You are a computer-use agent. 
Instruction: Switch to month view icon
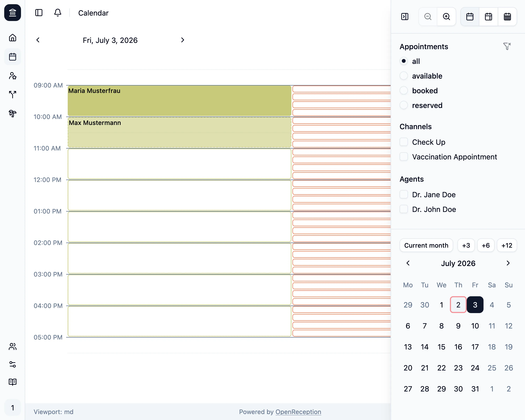(x=507, y=17)
